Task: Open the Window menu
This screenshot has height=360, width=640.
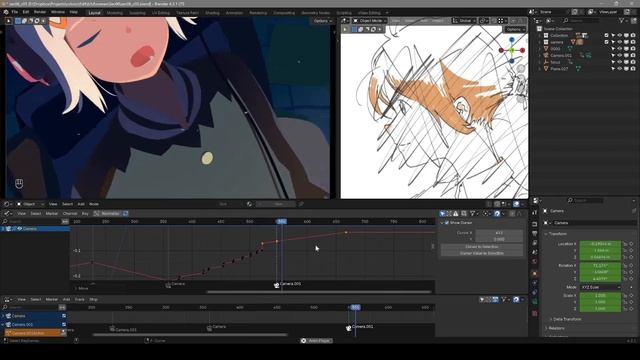Action: [58, 12]
